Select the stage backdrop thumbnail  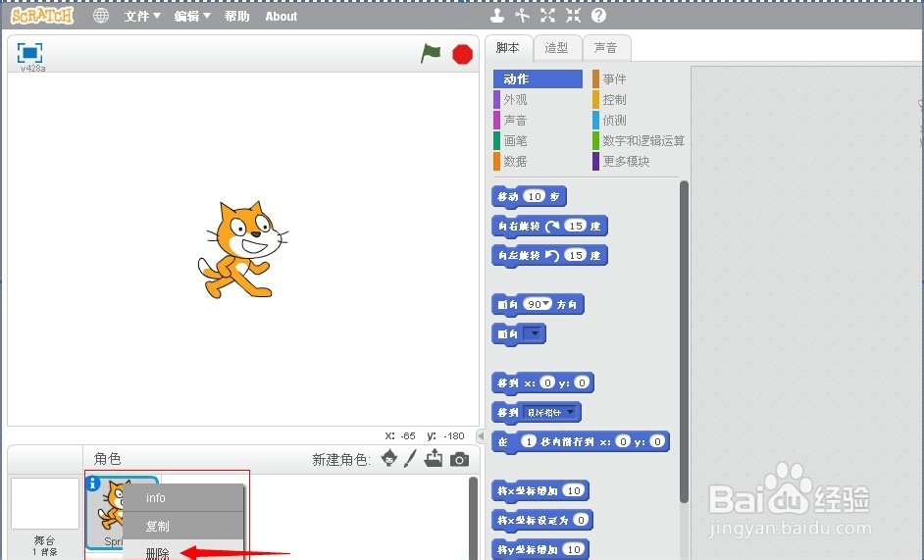pyautogui.click(x=45, y=504)
